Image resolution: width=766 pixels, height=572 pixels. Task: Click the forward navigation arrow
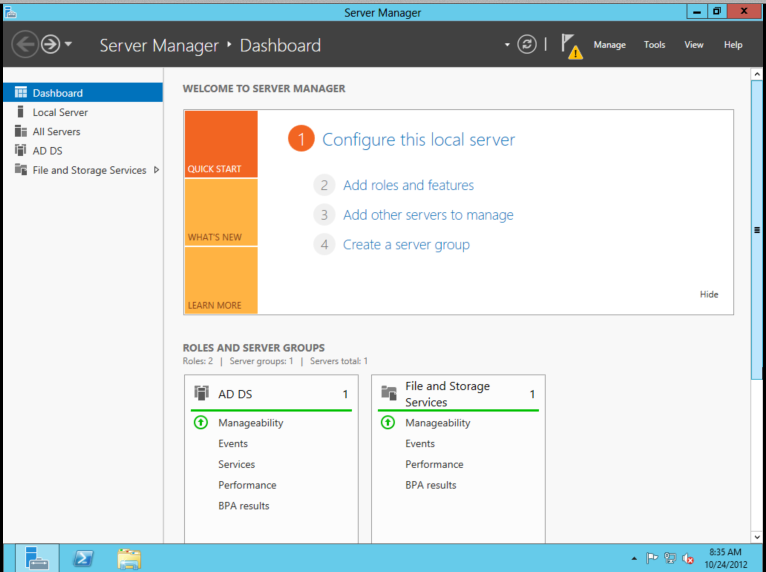point(50,44)
